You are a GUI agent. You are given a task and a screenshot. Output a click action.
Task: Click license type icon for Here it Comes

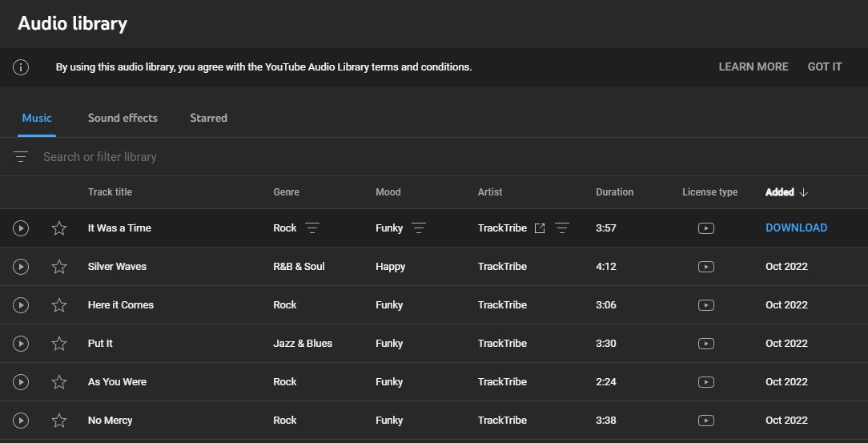point(705,305)
